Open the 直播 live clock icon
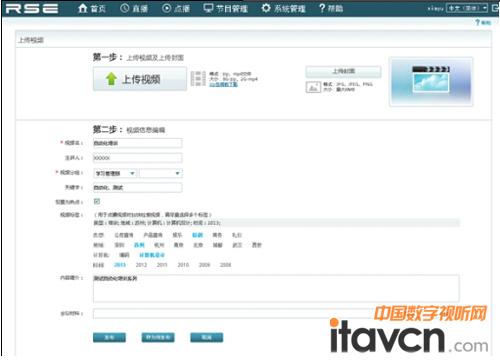 pyautogui.click(x=125, y=8)
